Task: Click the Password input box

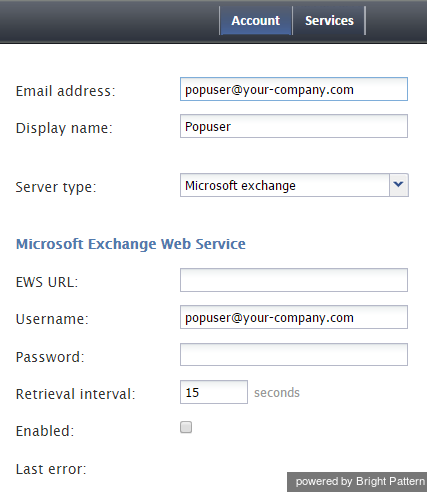Action: 294,354
